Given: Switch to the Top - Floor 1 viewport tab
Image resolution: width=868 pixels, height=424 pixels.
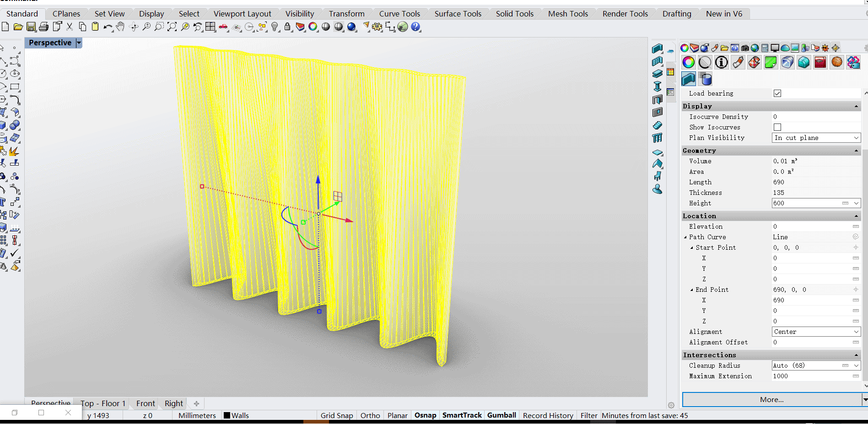Looking at the screenshot, I should [x=103, y=403].
